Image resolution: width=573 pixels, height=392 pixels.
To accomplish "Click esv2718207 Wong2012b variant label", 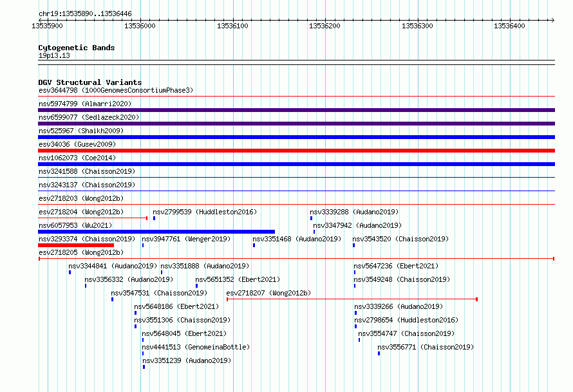I will click(268, 293).
